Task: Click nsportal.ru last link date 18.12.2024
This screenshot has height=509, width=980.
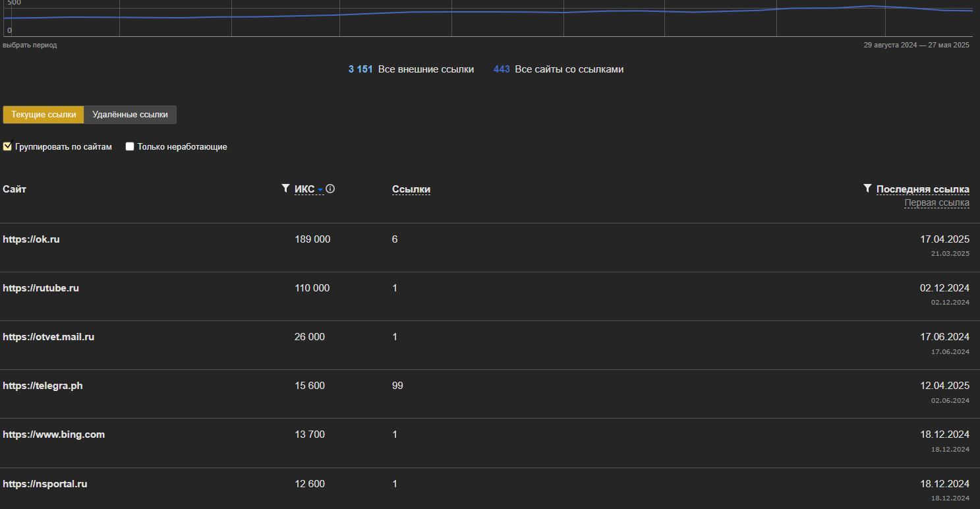Action: point(945,484)
